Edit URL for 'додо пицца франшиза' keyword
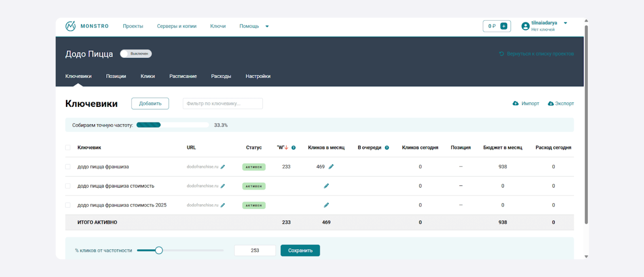 (x=223, y=167)
